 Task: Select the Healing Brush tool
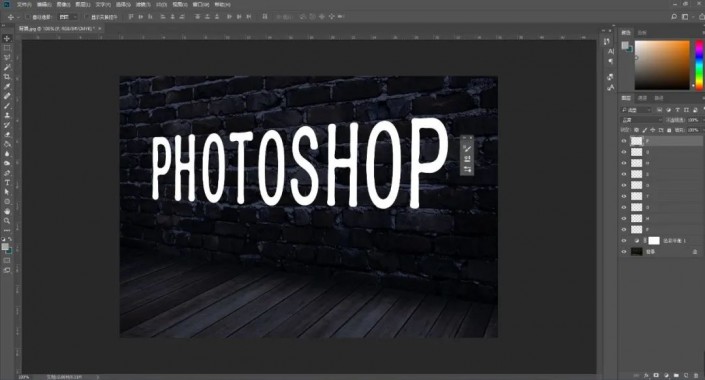click(x=7, y=96)
